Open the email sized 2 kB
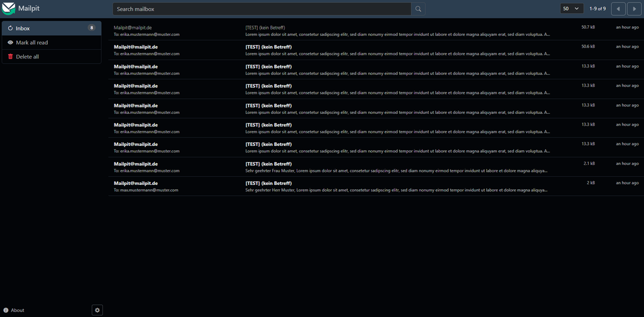The width and height of the screenshot is (644, 317). (x=375, y=186)
